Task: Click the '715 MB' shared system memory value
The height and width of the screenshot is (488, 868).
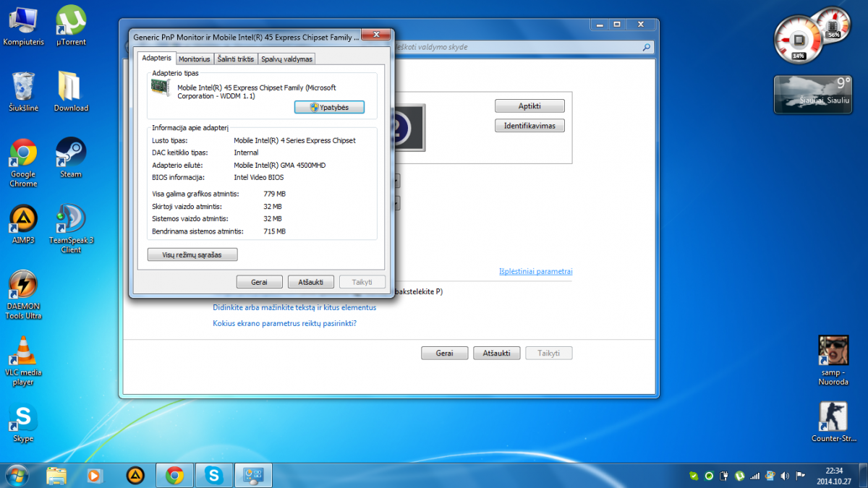Action: 275,231
